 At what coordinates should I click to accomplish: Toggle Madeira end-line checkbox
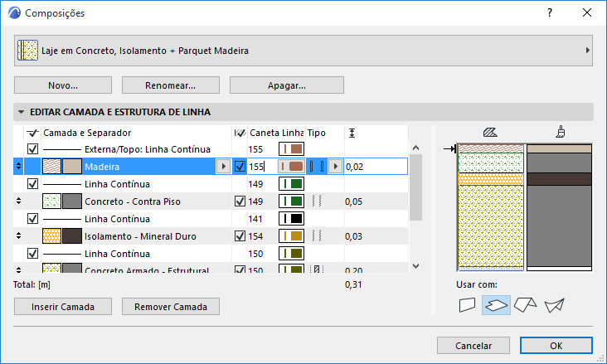click(x=240, y=167)
